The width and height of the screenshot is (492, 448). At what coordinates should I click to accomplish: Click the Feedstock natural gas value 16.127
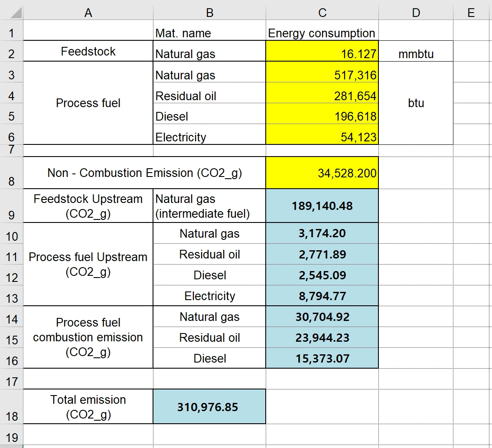tap(322, 51)
